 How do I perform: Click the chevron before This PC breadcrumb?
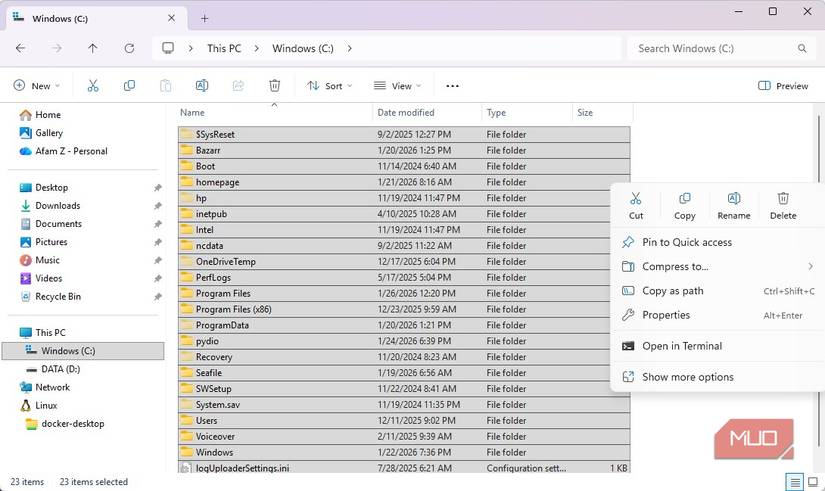191,48
